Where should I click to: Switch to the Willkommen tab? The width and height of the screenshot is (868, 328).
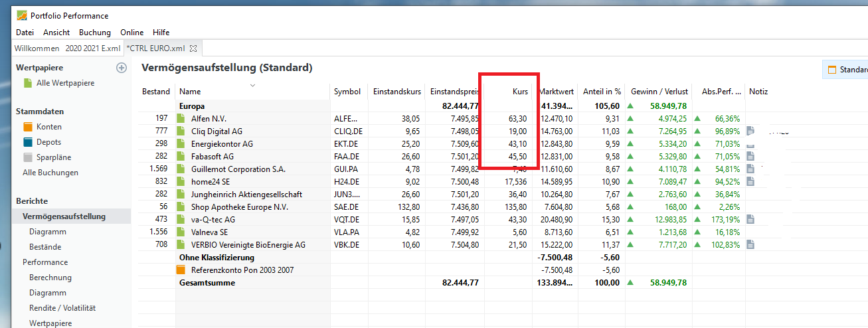point(37,48)
